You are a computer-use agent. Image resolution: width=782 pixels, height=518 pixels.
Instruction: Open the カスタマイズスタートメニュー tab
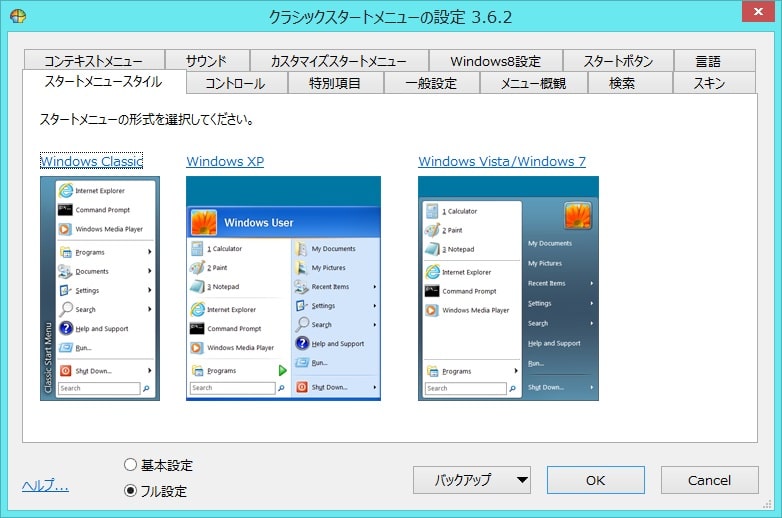click(339, 61)
